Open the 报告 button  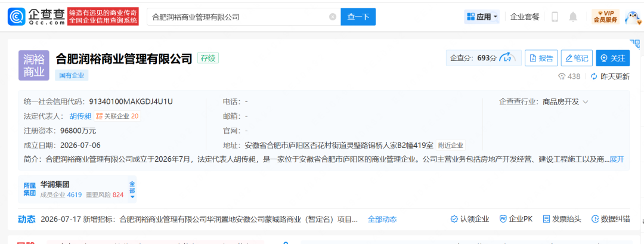[x=541, y=58]
